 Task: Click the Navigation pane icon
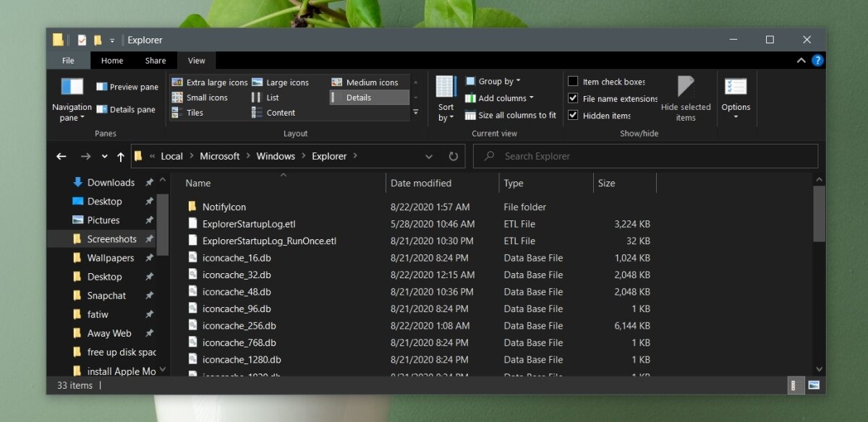point(72,87)
